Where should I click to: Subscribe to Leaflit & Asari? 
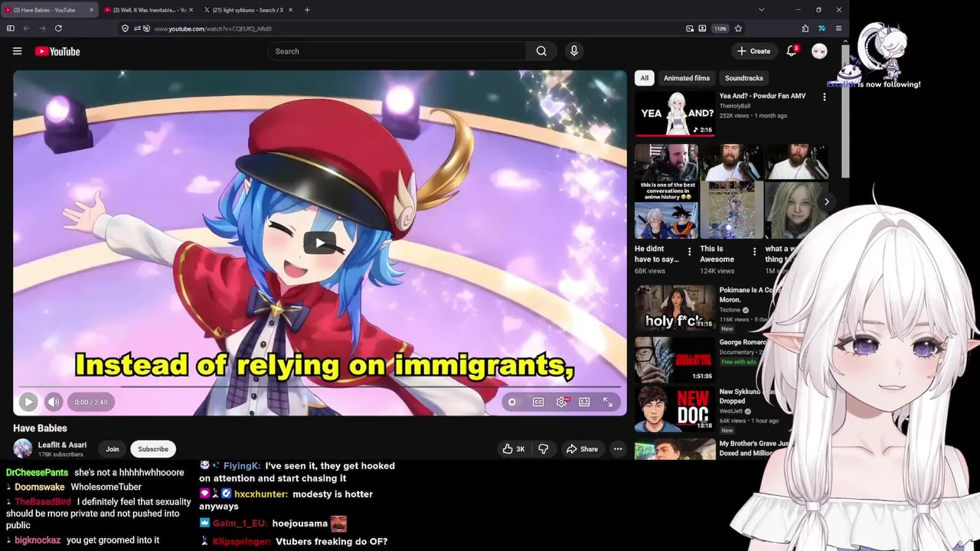click(153, 449)
